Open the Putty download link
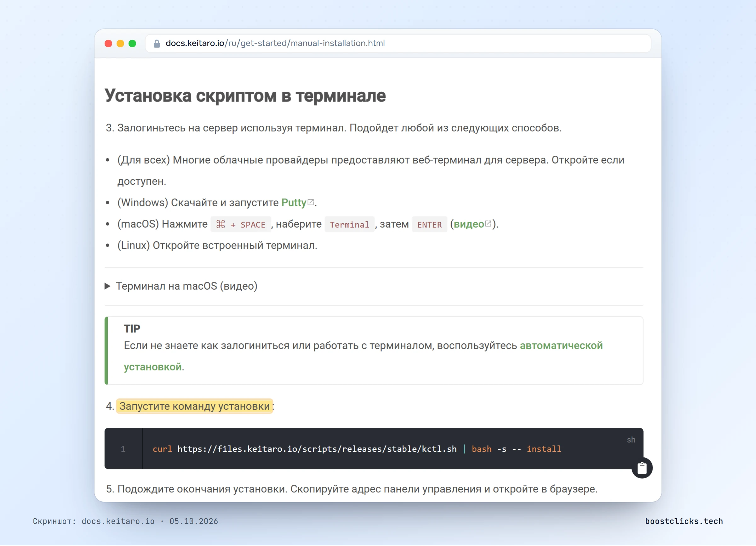The width and height of the screenshot is (756, 546). (294, 203)
